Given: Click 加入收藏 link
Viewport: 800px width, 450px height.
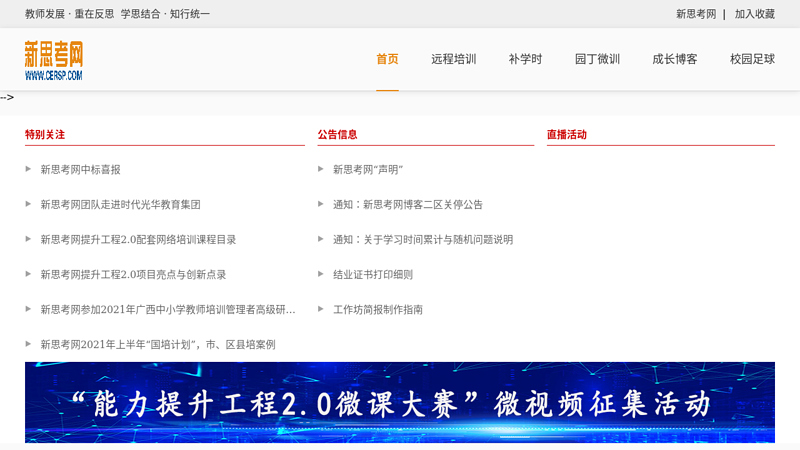Looking at the screenshot, I should click(755, 14).
